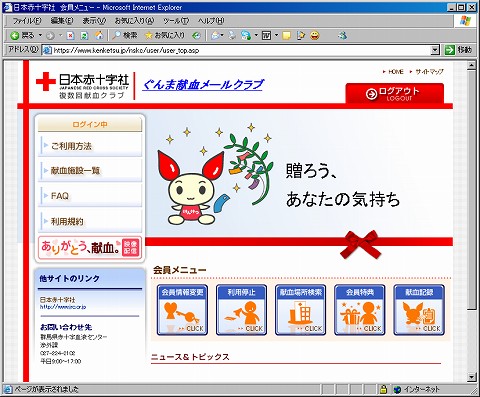
Task: Click the Edit page globe icon
Action: [x=246, y=35]
